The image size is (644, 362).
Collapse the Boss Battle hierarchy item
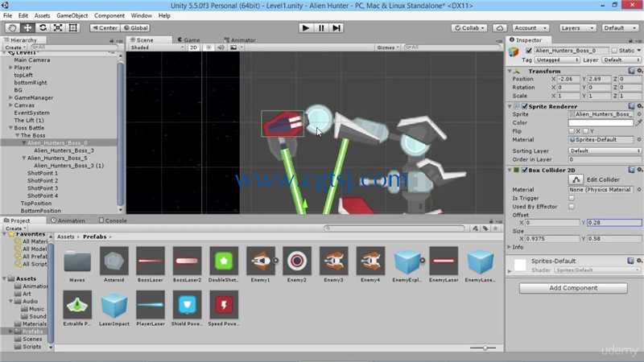pyautogui.click(x=10, y=128)
